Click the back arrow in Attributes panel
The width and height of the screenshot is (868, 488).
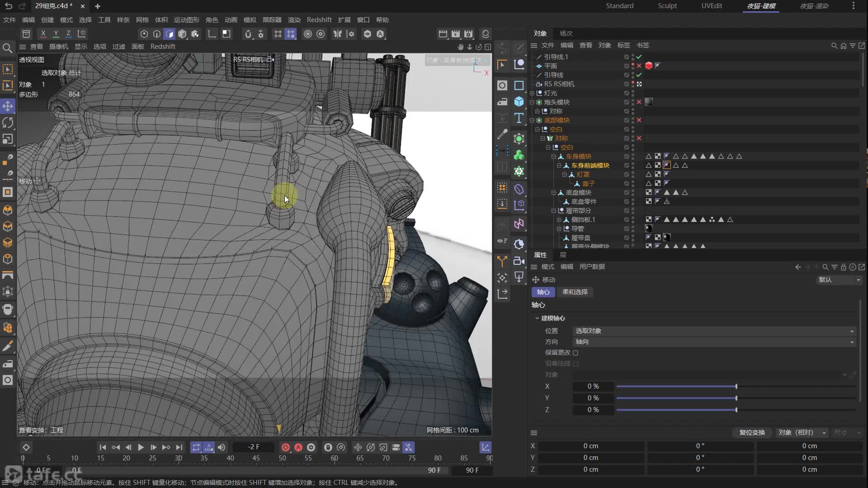point(798,267)
